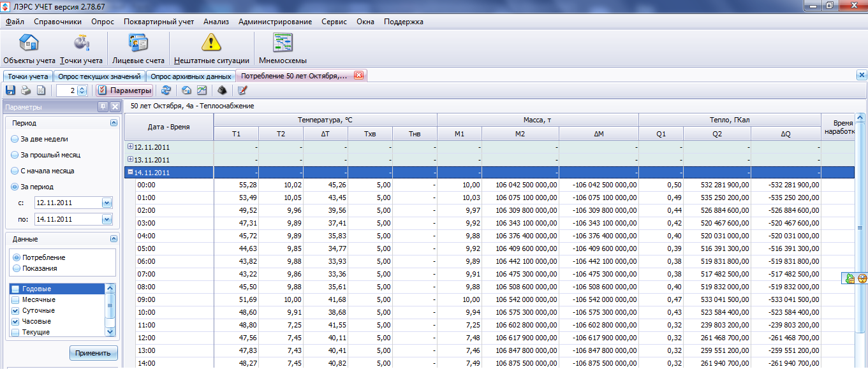Open Нештатные ситуации warning icon

point(211,48)
